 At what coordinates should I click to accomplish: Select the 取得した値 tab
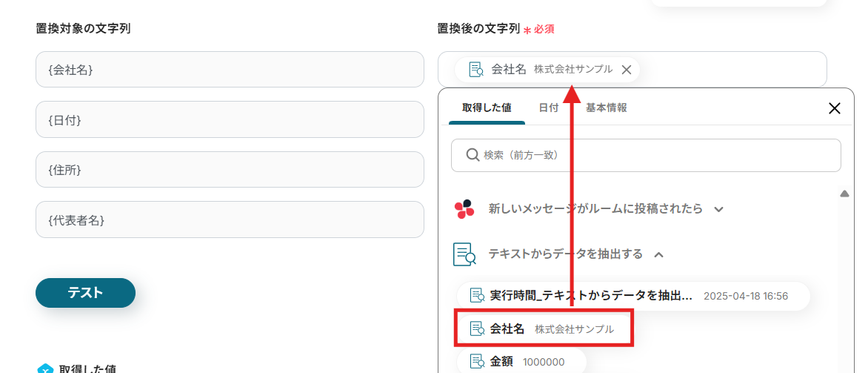coord(487,108)
